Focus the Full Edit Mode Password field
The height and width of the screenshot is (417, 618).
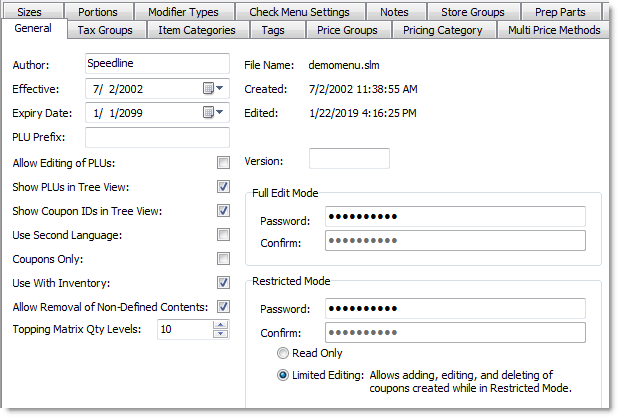coord(455,217)
